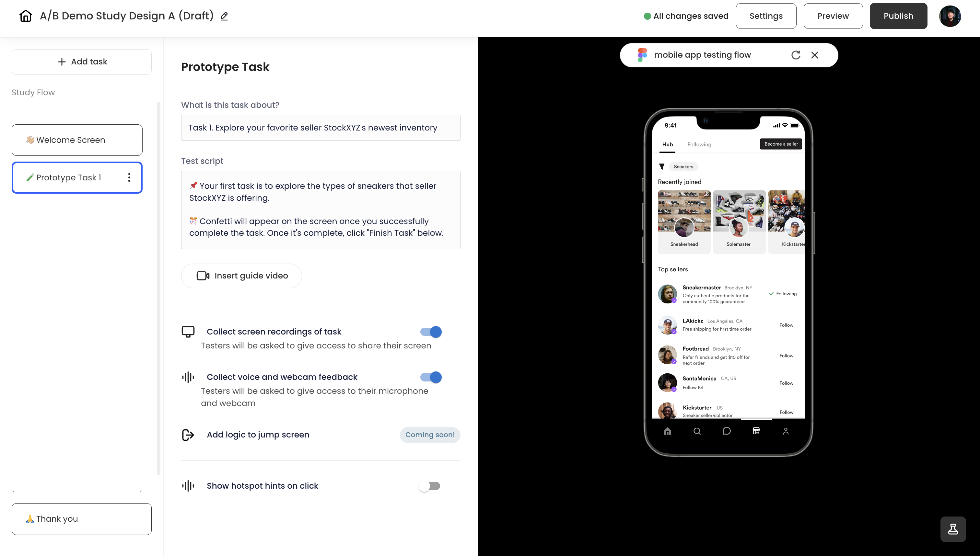Click the task description input field
980x556 pixels.
click(x=321, y=128)
